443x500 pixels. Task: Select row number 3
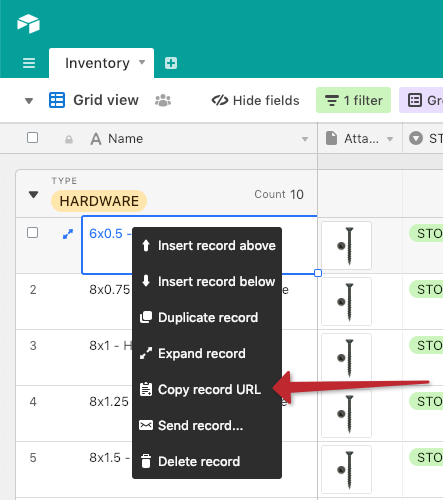(x=33, y=346)
